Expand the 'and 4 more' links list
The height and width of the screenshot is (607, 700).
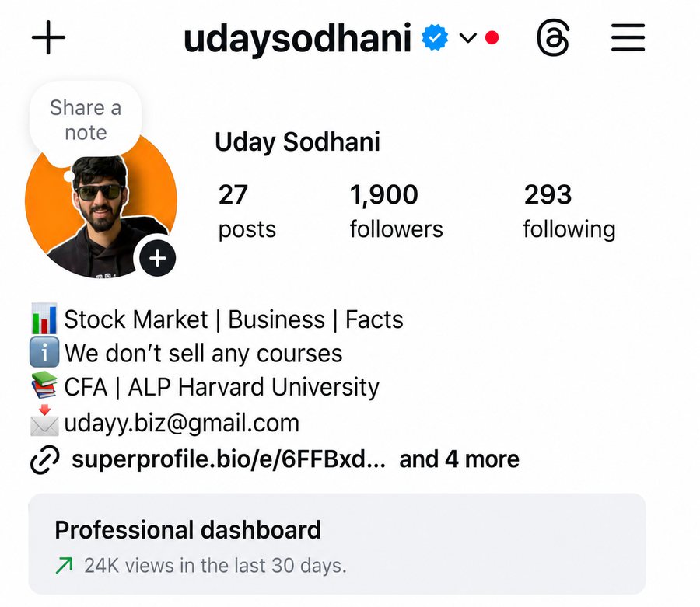pos(460,459)
